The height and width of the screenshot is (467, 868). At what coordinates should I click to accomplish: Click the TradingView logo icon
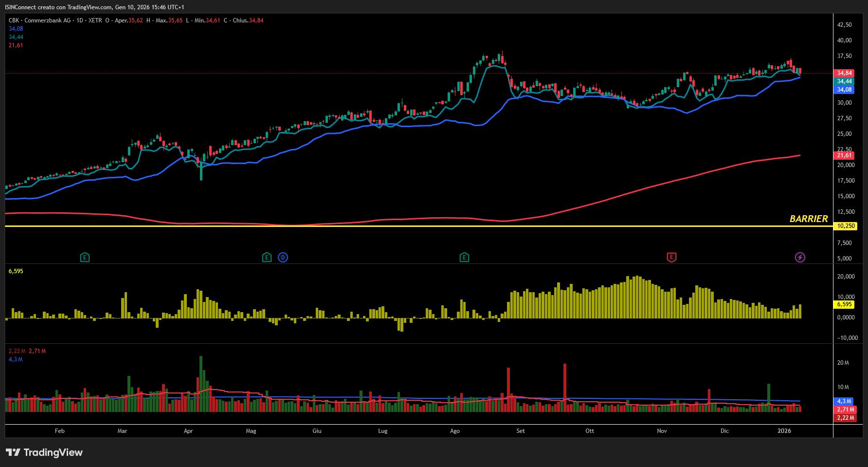pos(13,452)
